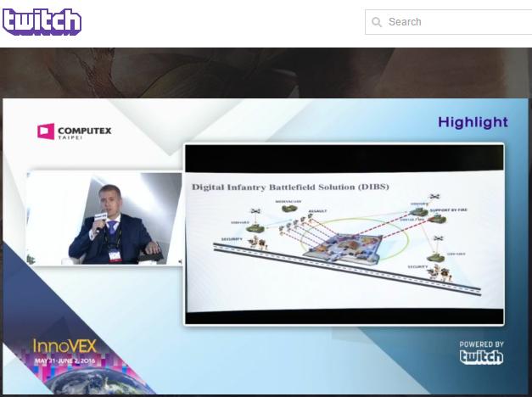The image size is (532, 397).
Task: Click the 'Highlight' label on the video
Action: pos(473,122)
